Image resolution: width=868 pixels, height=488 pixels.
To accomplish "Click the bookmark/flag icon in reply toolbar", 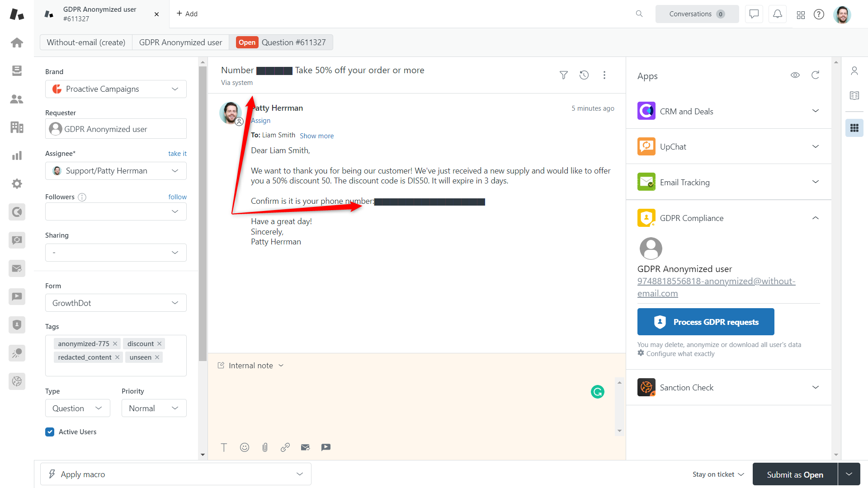I will [325, 447].
